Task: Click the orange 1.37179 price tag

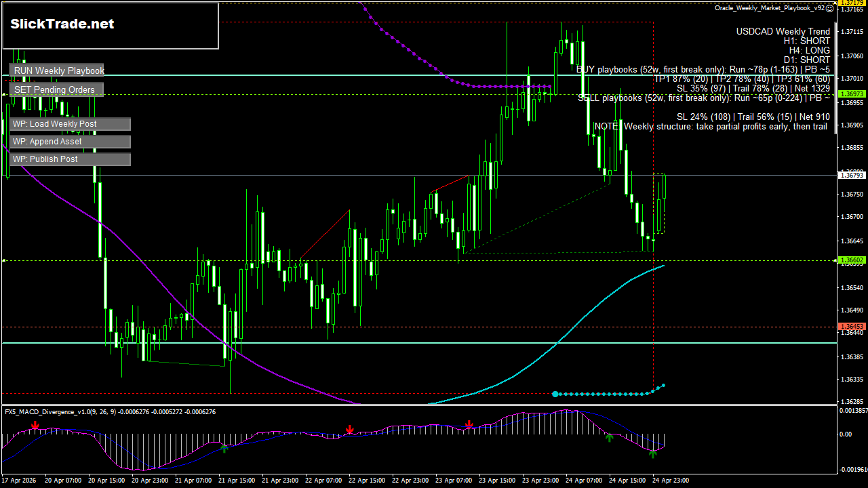Action: point(851,3)
